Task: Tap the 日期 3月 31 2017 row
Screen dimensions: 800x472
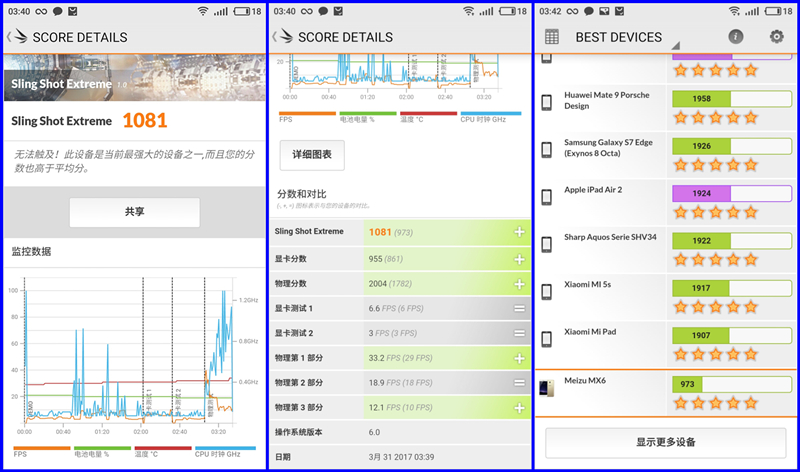Action: click(400, 457)
